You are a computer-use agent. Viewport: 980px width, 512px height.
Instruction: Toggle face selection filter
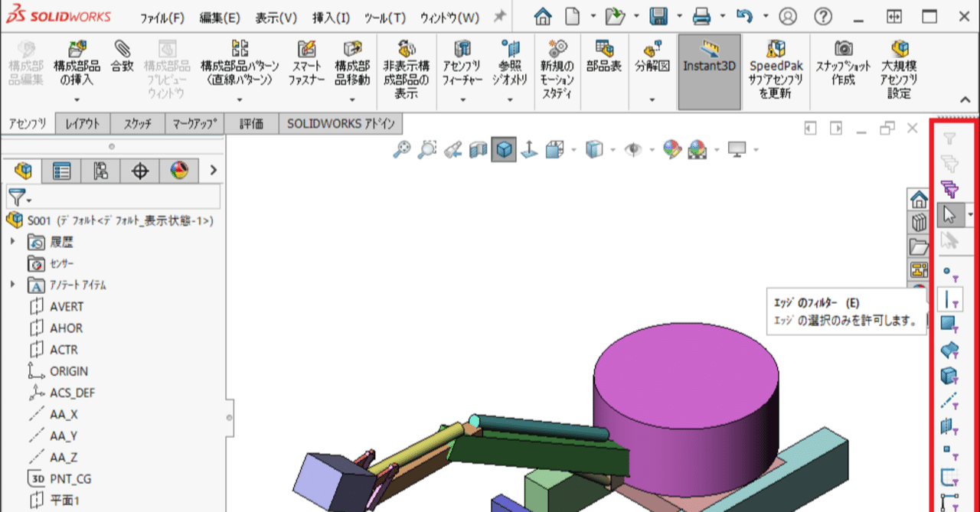pyautogui.click(x=949, y=324)
